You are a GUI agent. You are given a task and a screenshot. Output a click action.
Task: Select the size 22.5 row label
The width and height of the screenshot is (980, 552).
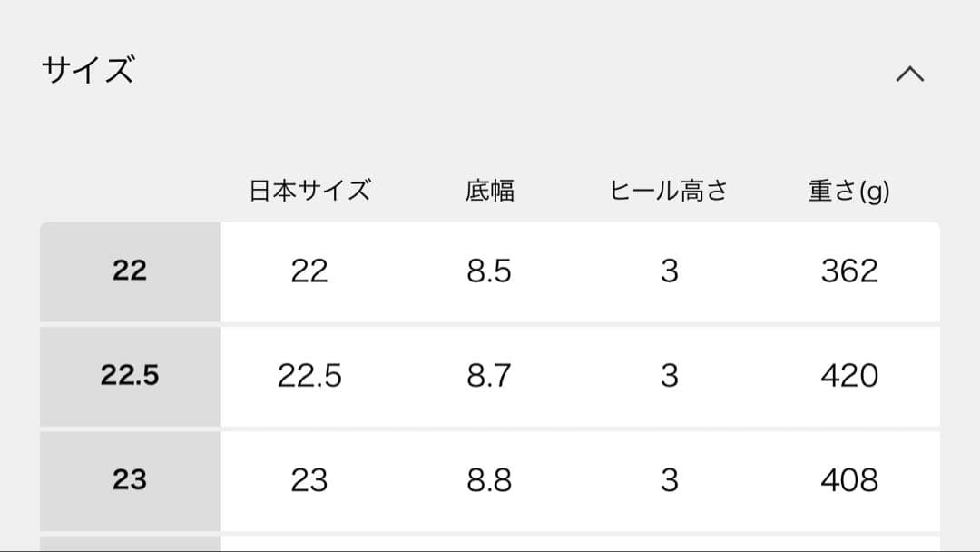click(129, 374)
